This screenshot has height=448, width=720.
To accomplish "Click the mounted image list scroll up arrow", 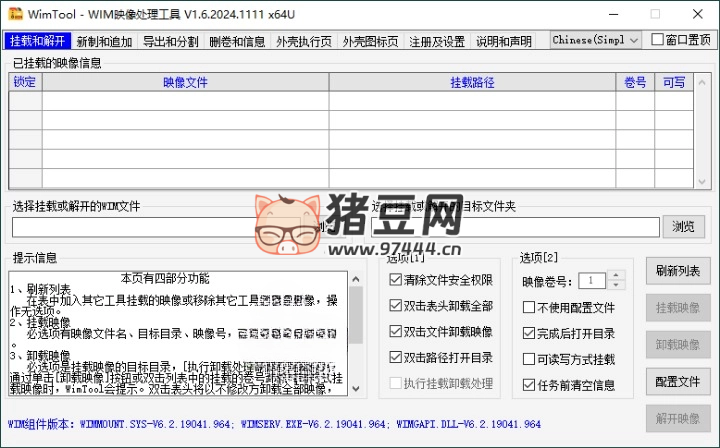I will [702, 83].
